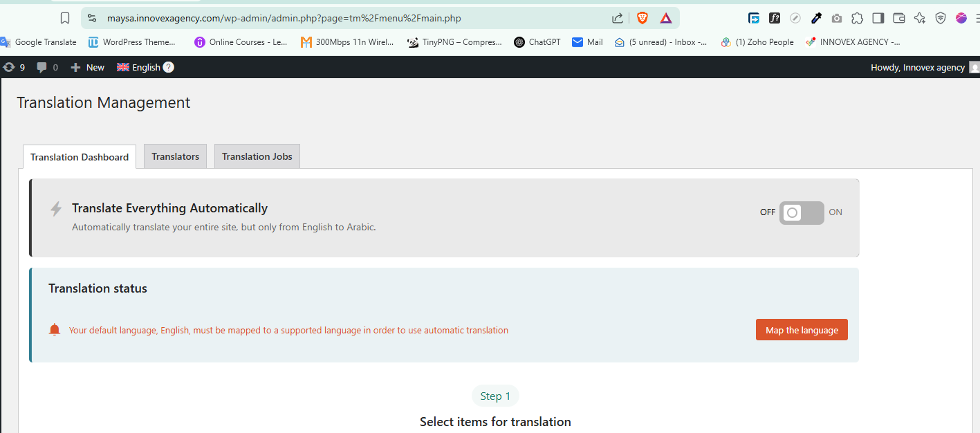Image resolution: width=980 pixels, height=433 pixels.
Task: Open the blue form-filler extension icon
Action: tap(754, 19)
